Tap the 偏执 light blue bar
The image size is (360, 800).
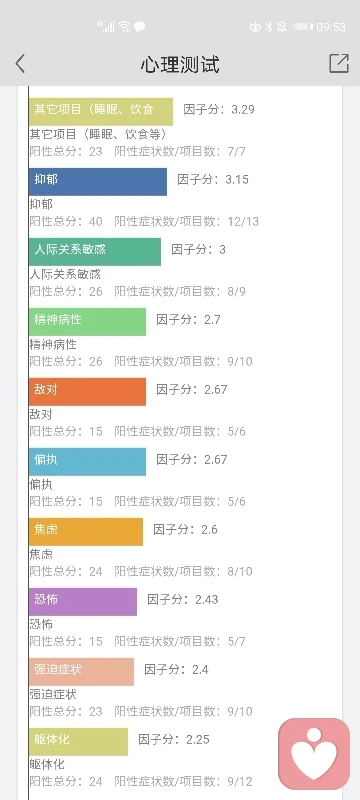tap(87, 462)
